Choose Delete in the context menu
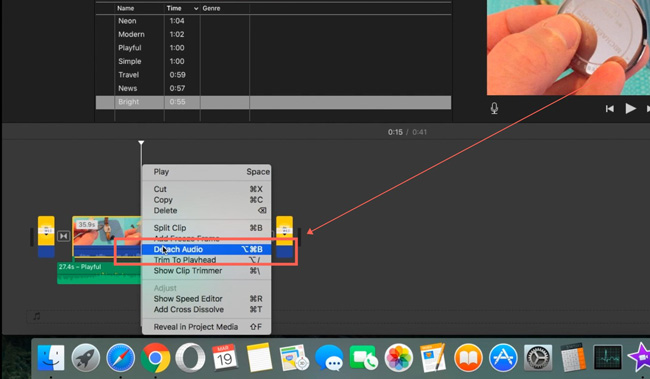The width and height of the screenshot is (650, 379). point(206,211)
